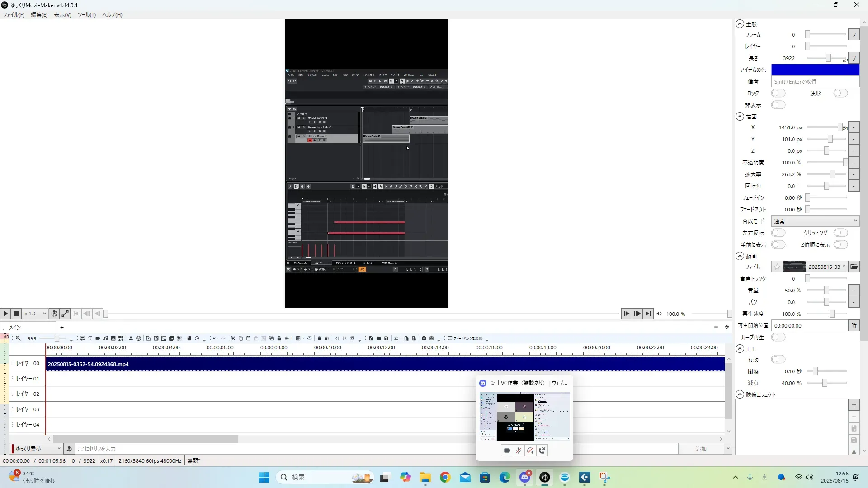Click the add video item camera icon
Viewport: 868px width, 488px height.
pos(98,338)
